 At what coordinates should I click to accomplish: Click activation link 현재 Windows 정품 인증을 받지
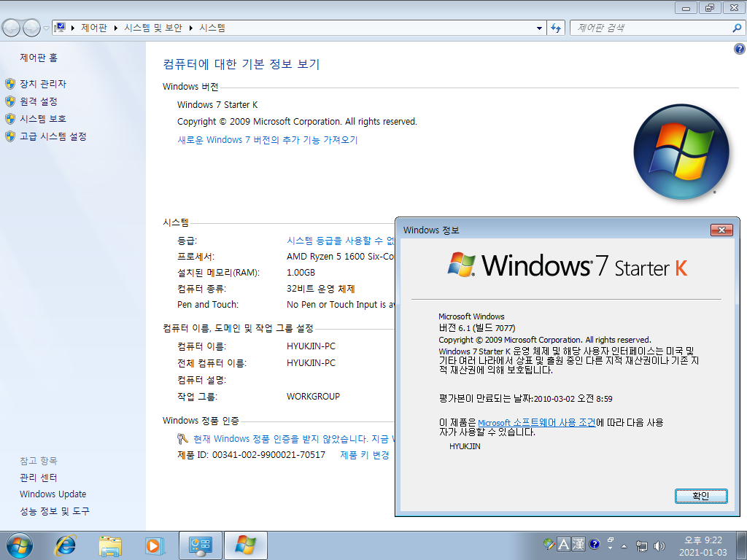[x=294, y=438]
